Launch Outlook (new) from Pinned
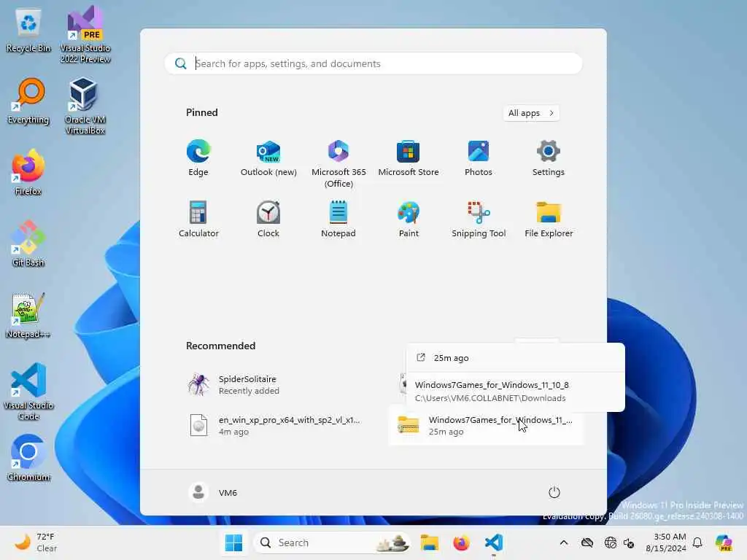Screen dimensions: 747x560 click(x=268, y=158)
